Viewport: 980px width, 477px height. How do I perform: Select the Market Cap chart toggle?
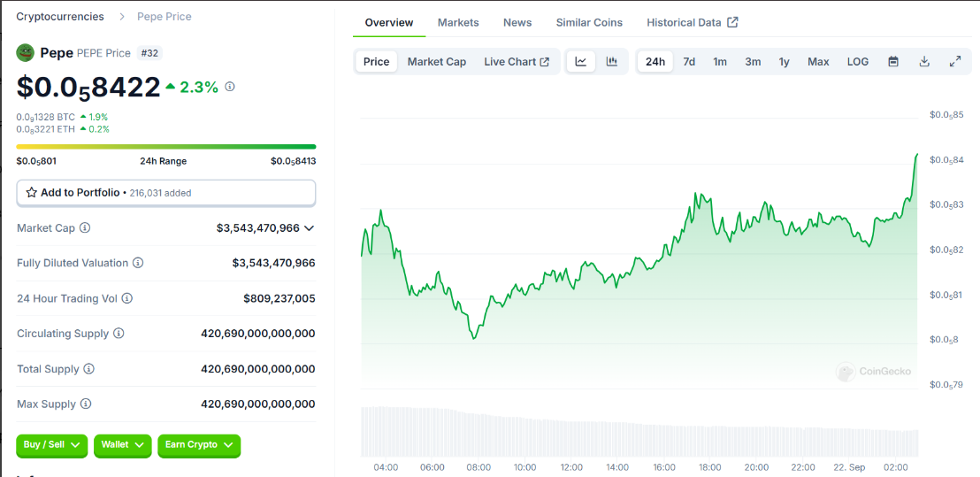437,62
